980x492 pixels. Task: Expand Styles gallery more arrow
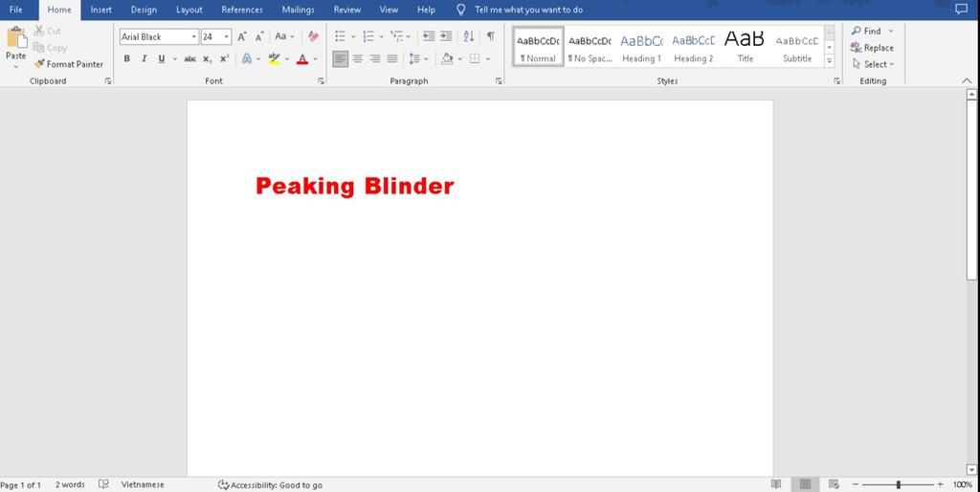tap(830, 60)
